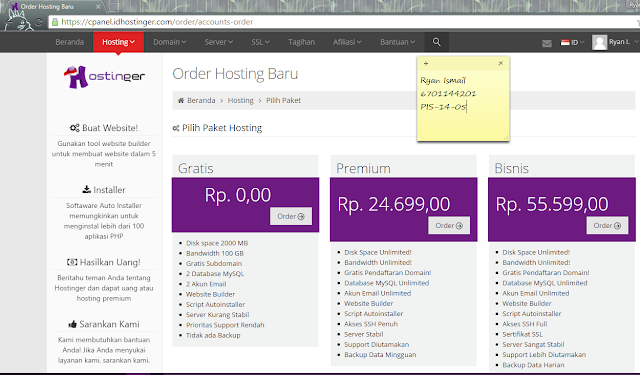The image size is (640, 375).
Task: Click "Tidak ada Backup" feature
Action: 213,335
